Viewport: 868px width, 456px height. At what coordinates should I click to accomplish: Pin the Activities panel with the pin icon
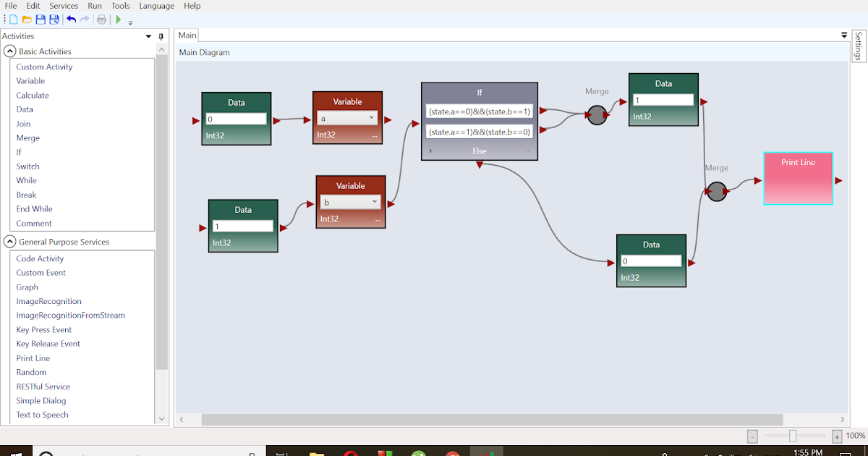tap(161, 36)
